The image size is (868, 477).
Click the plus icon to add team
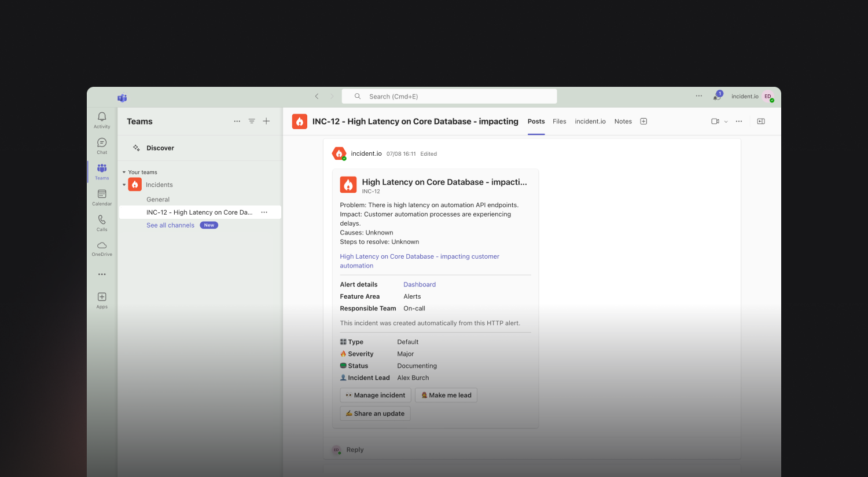pyautogui.click(x=266, y=121)
